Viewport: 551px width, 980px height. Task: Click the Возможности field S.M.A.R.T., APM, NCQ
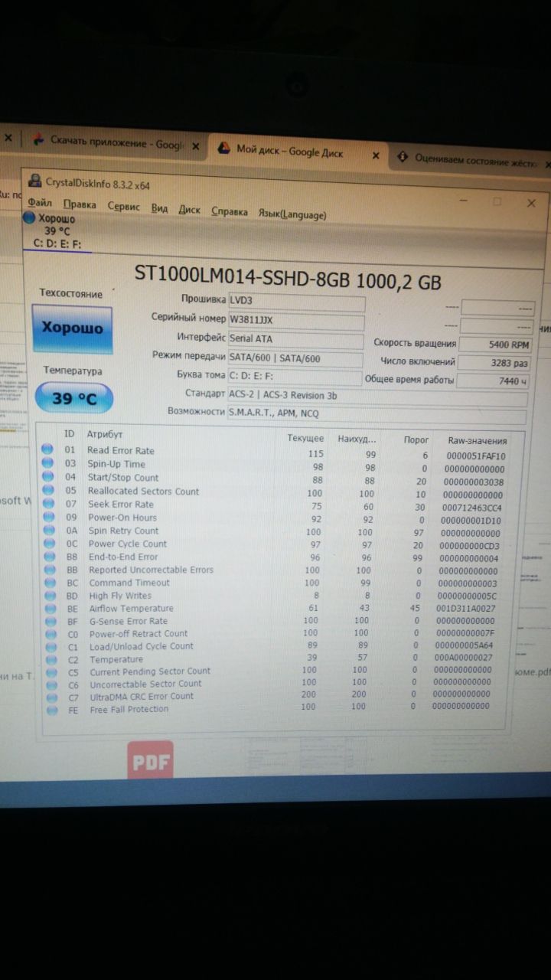click(377, 414)
